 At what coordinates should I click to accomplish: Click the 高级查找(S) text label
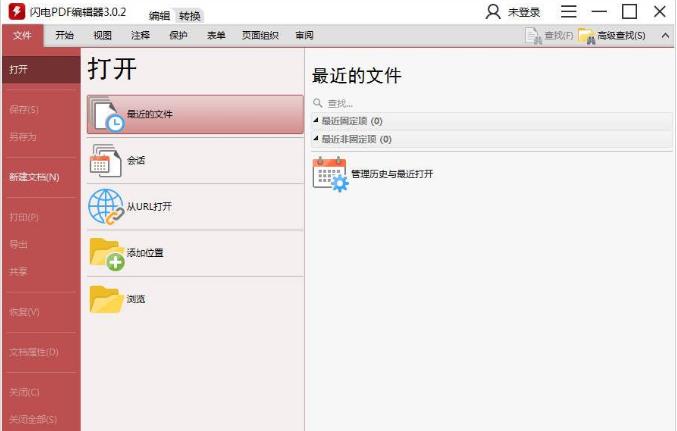point(621,36)
